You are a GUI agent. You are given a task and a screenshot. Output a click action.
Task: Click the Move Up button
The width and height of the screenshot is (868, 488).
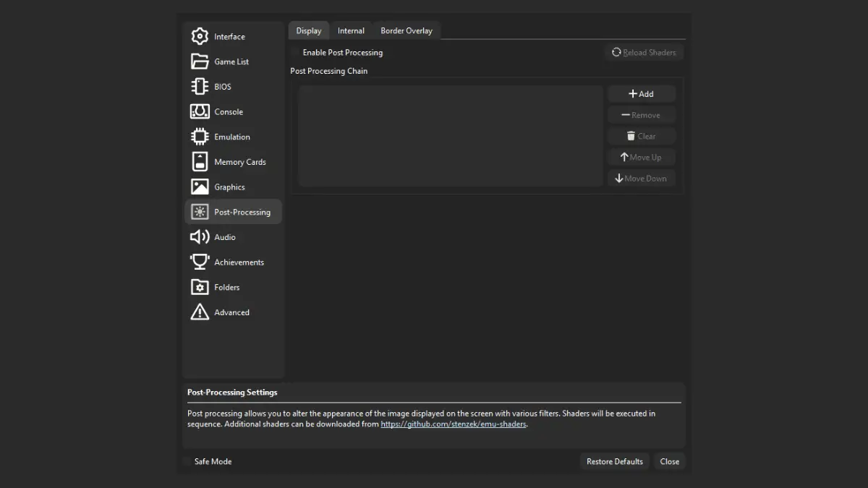pyautogui.click(x=642, y=157)
